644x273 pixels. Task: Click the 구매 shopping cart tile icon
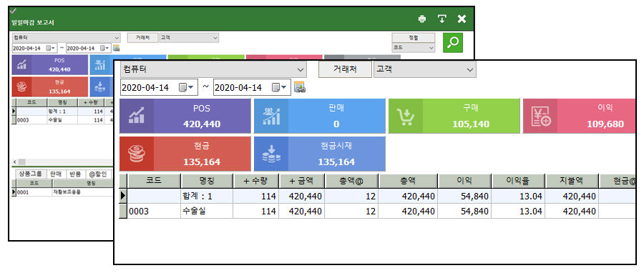click(406, 116)
